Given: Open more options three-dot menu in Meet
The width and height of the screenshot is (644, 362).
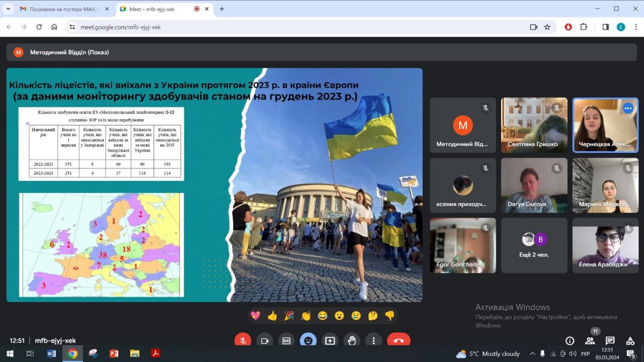Looking at the screenshot, I should [x=373, y=340].
